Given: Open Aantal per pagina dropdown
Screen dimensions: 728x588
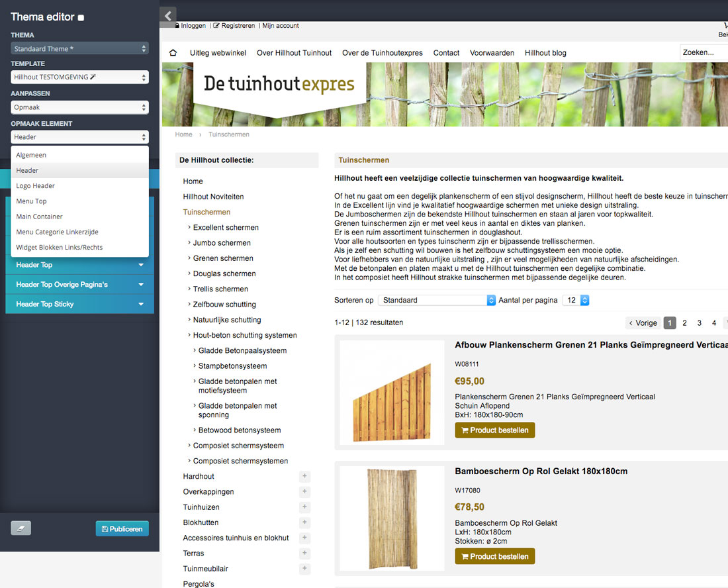Looking at the screenshot, I should 576,300.
